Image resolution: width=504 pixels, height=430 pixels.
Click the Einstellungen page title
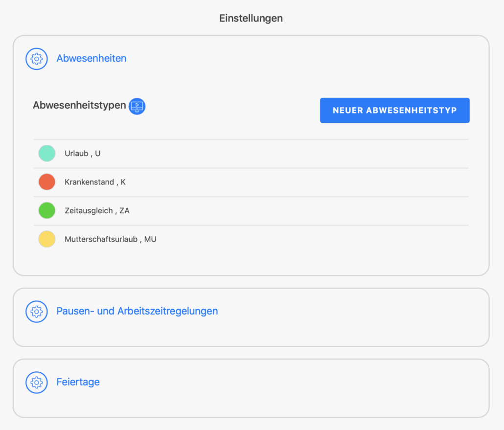point(251,18)
